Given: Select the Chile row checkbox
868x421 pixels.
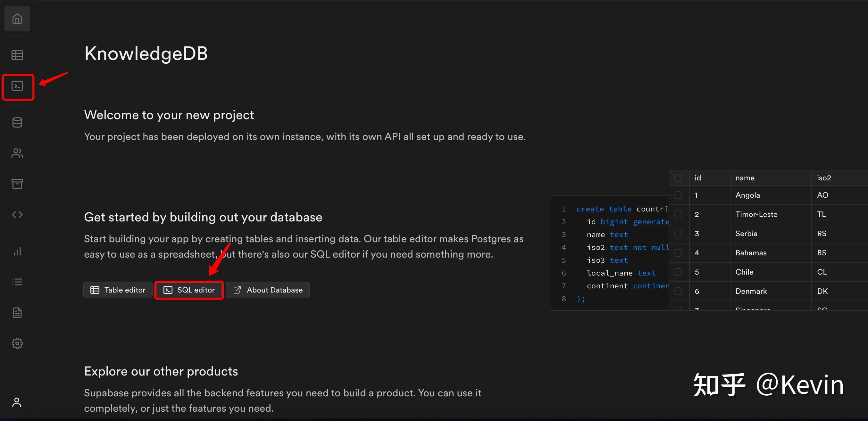Looking at the screenshot, I should click(x=678, y=272).
